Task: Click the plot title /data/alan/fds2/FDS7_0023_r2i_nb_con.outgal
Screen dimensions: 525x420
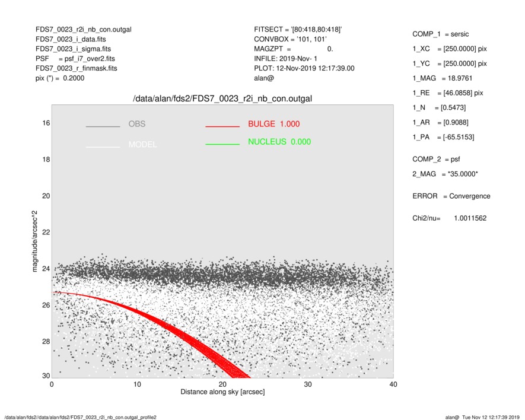Action: tap(222, 98)
